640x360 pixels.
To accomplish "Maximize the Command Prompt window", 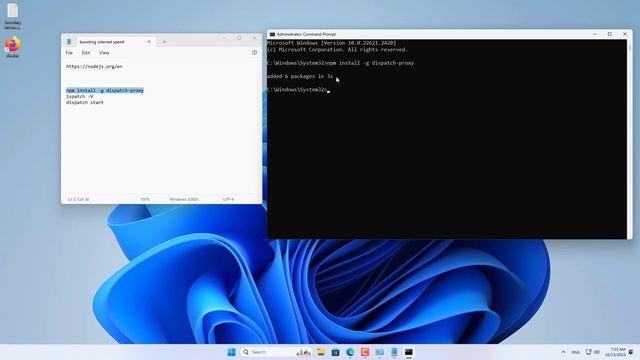I will click(609, 34).
